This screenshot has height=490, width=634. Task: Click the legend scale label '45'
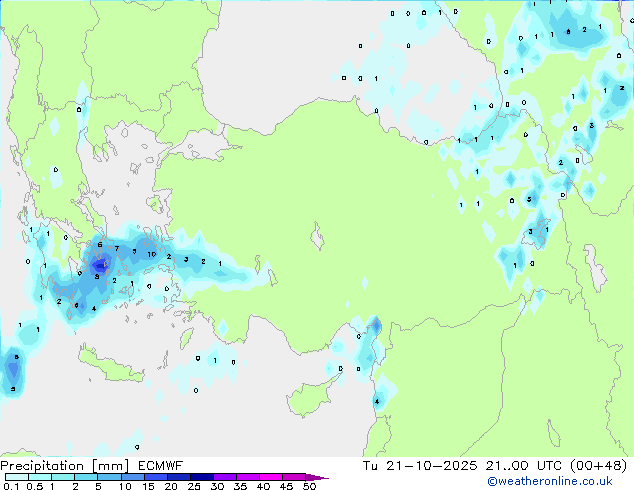coord(286,486)
